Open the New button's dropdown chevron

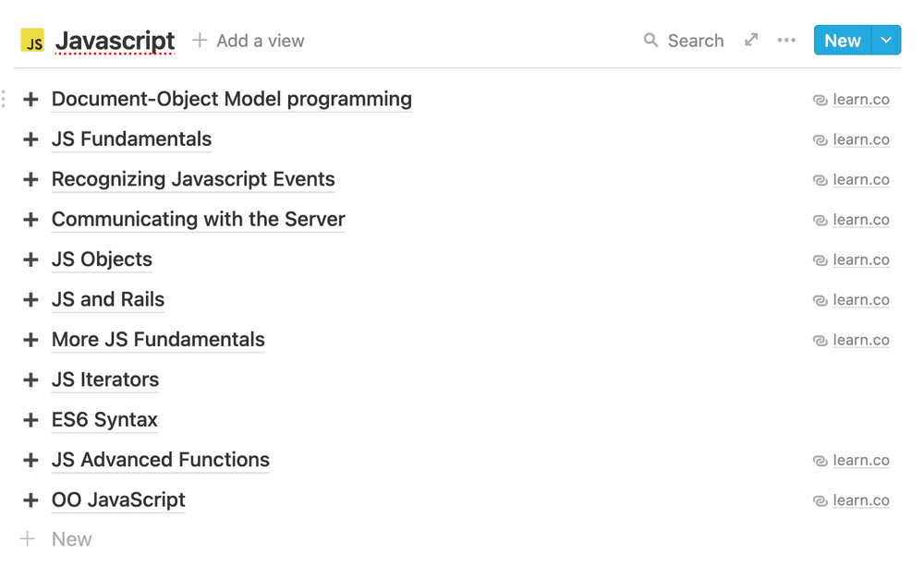coord(886,41)
